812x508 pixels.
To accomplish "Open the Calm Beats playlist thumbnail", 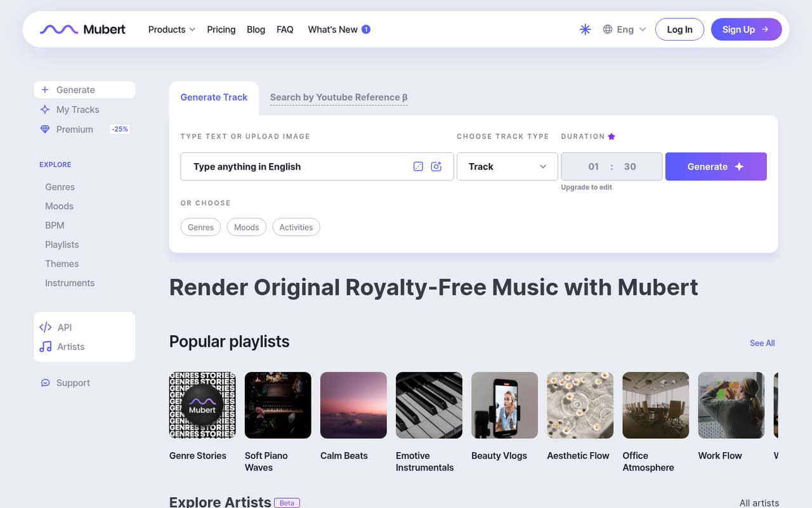I will coord(353,405).
